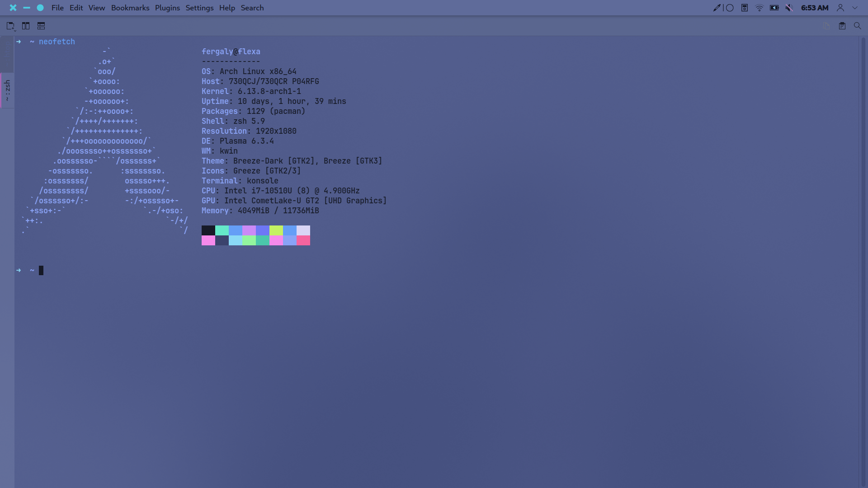The width and height of the screenshot is (868, 488).
Task: Click the Arch ASCII logo '.oossssso-' row
Action: (x=107, y=161)
